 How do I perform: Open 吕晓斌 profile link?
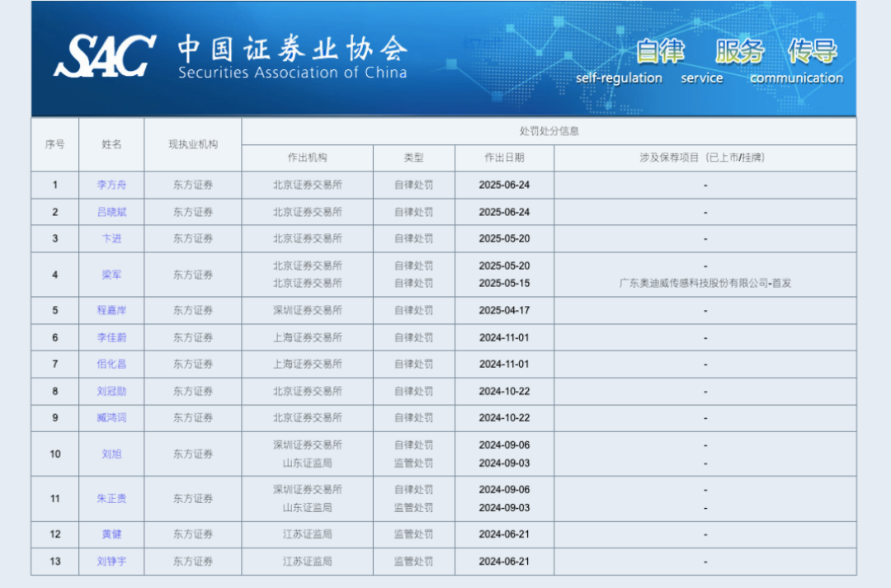coord(111,212)
